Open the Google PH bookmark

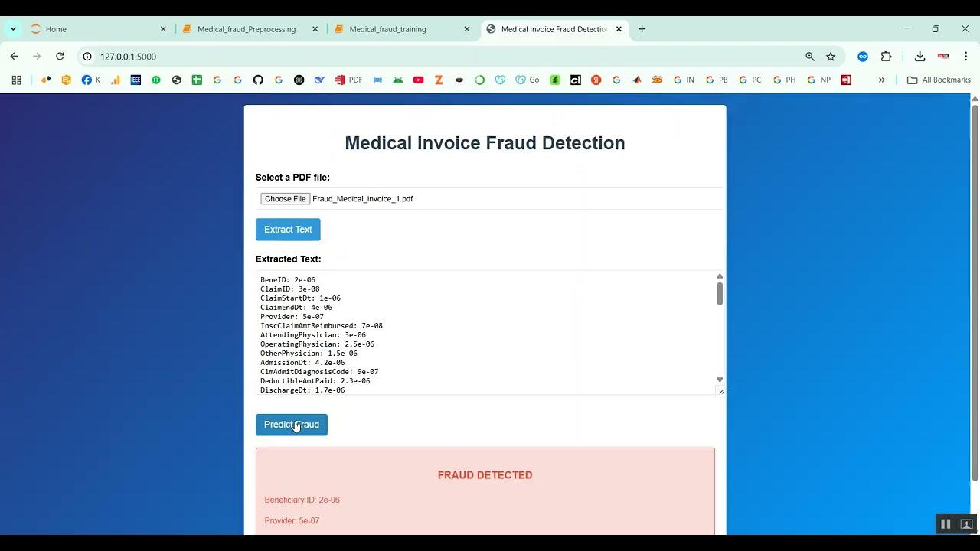tap(784, 80)
